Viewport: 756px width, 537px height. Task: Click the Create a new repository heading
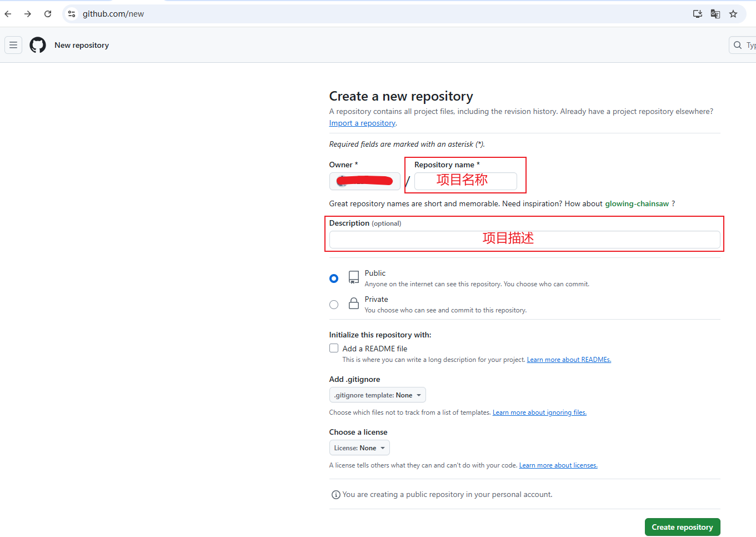pos(401,96)
